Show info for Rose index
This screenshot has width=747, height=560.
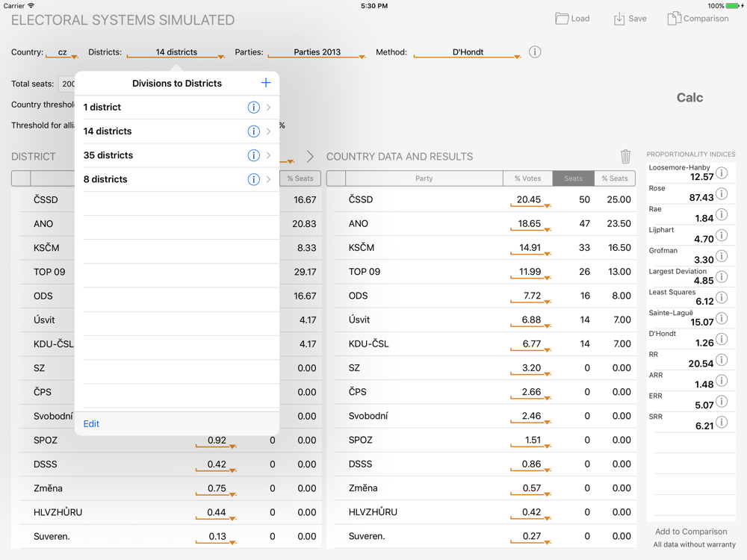tap(722, 193)
